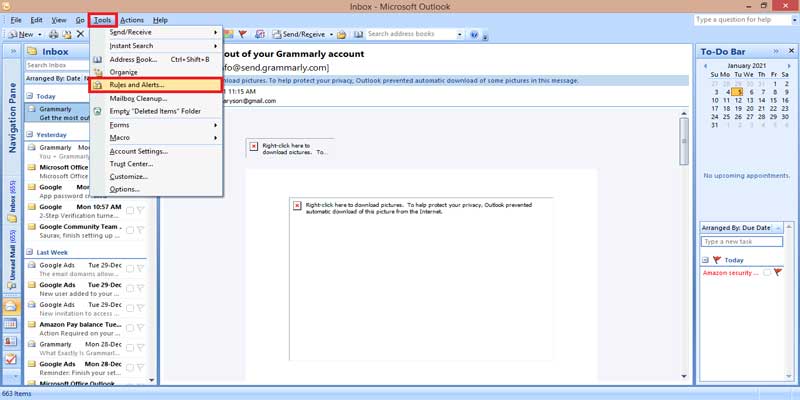Minimize To-Do Bar with the chevron button

click(776, 51)
